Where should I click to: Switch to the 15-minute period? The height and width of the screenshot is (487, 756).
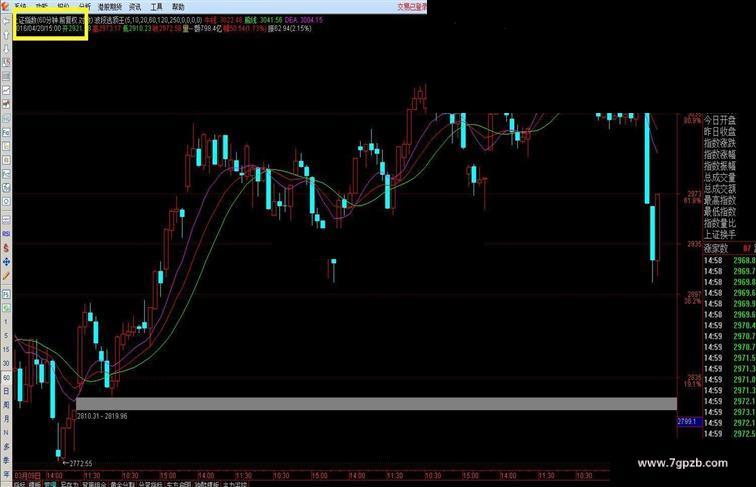click(x=6, y=350)
